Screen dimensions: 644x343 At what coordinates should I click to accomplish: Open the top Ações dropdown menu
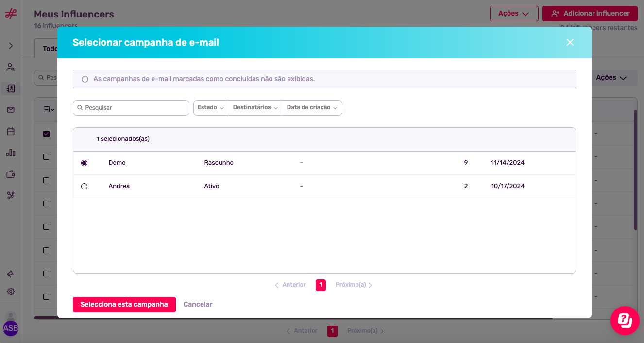514,14
